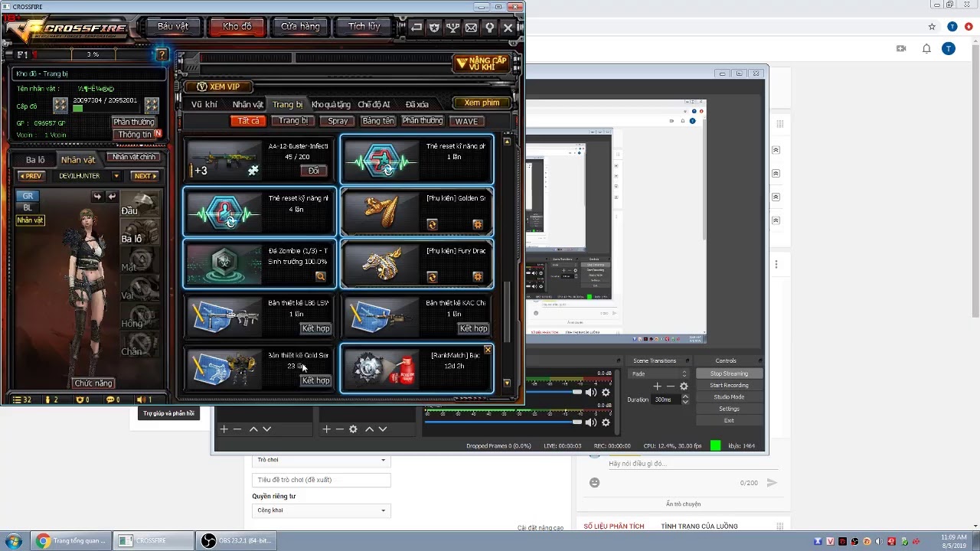
Task: Send chat message arrow icon
Action: point(772,483)
